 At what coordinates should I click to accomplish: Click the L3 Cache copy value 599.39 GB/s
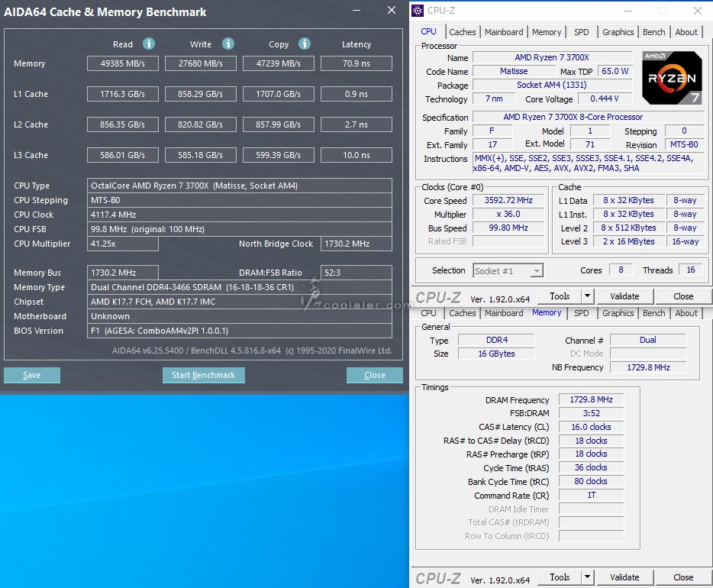coord(279,155)
